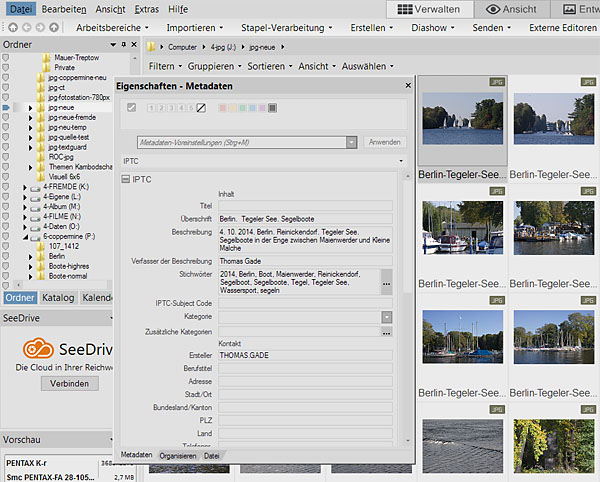Click the no-rating slash icon
Screen dimensions: 600x482
[200, 108]
